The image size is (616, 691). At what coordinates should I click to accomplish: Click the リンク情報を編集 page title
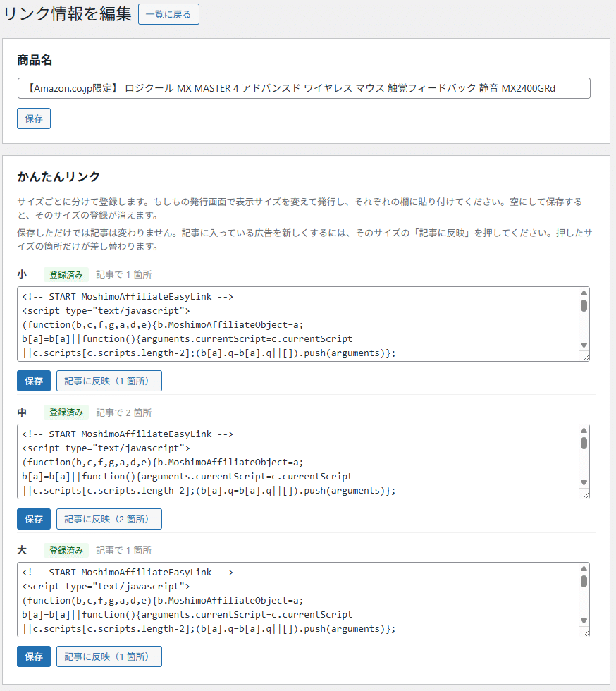(68, 13)
